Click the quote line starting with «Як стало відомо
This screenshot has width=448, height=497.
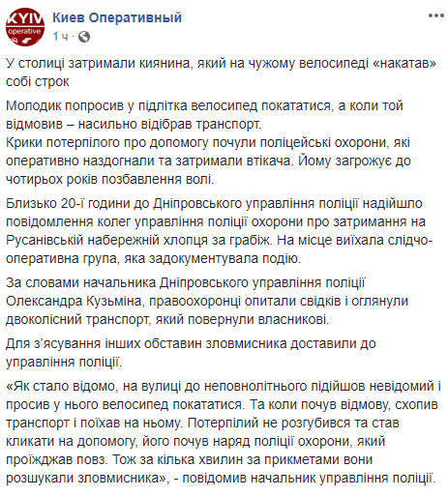224,386
